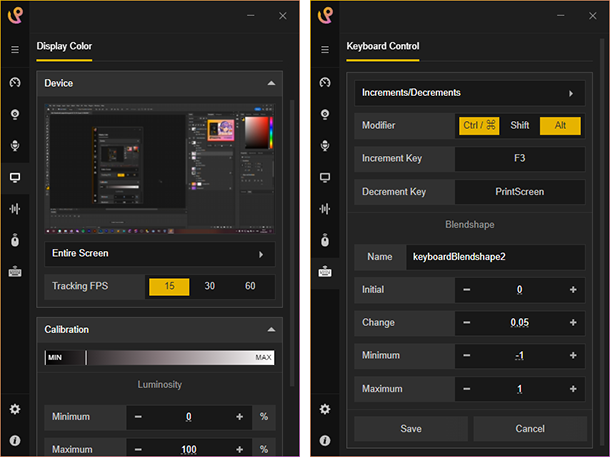Open the Entire Screen dropdown

click(160, 254)
